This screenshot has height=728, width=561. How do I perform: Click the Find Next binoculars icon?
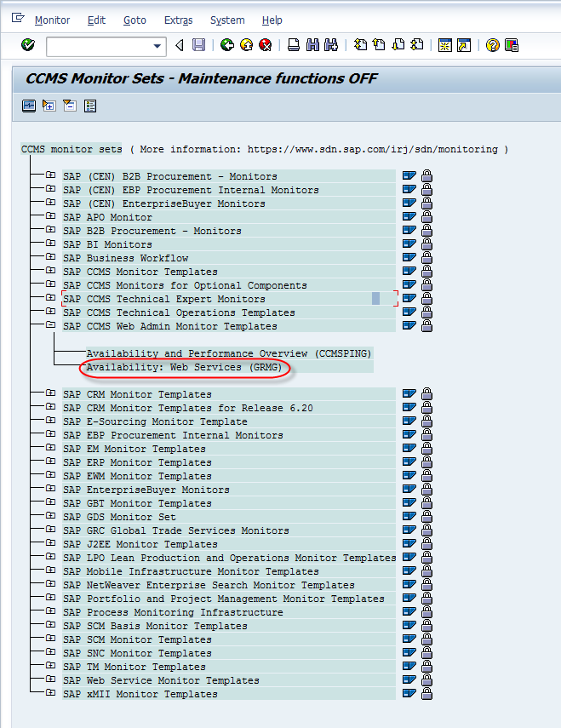pos(331,45)
